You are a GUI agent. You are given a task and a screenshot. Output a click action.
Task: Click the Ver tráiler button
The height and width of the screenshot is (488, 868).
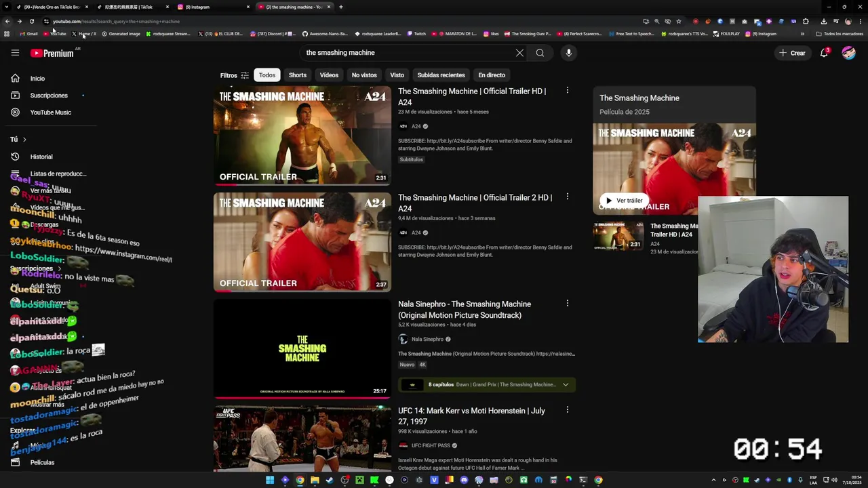tap(624, 201)
